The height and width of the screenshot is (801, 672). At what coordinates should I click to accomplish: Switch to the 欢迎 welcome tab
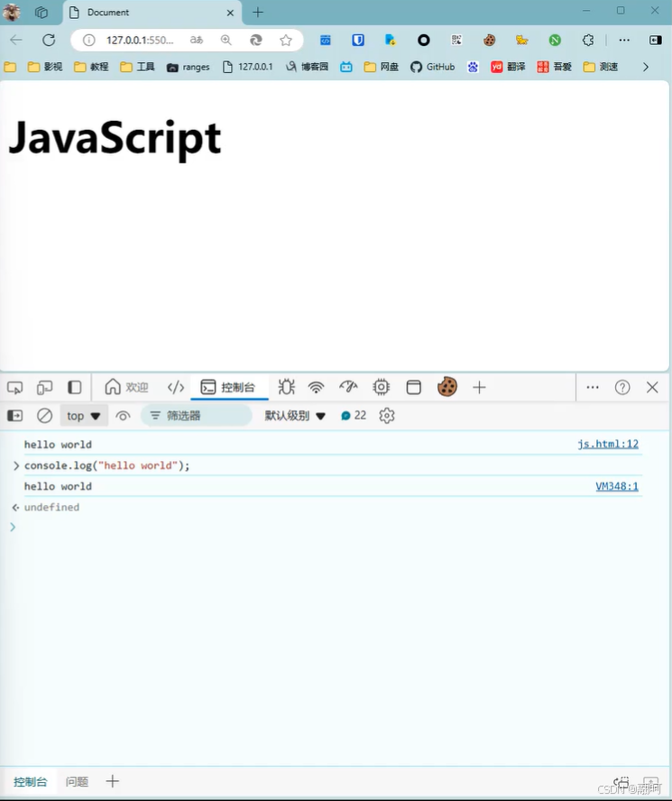click(126, 387)
